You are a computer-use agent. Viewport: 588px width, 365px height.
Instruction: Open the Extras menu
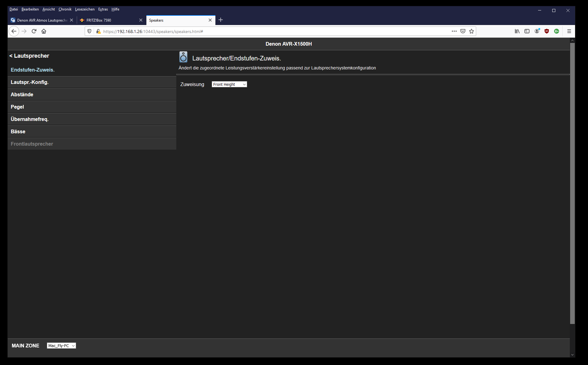click(x=103, y=9)
